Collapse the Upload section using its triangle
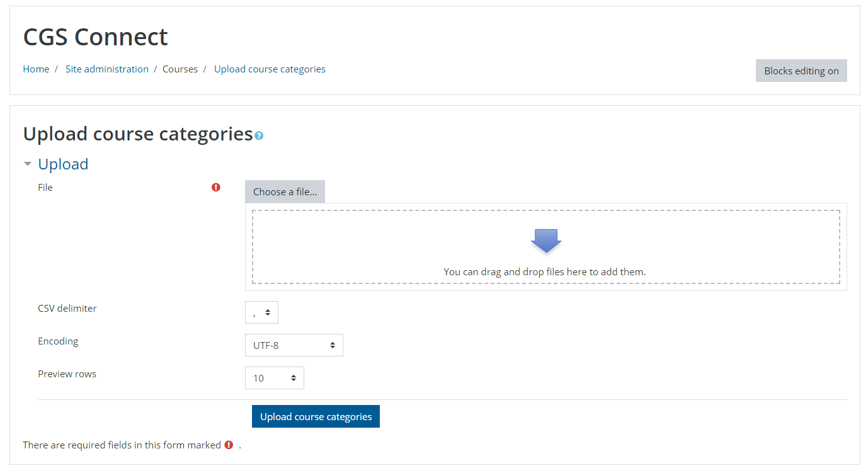Image resolution: width=868 pixels, height=473 pixels. click(28, 164)
